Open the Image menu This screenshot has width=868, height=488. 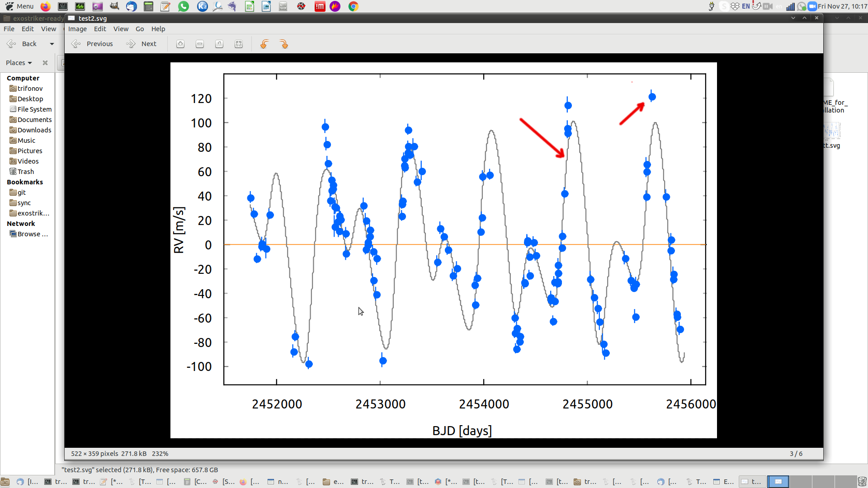click(77, 28)
